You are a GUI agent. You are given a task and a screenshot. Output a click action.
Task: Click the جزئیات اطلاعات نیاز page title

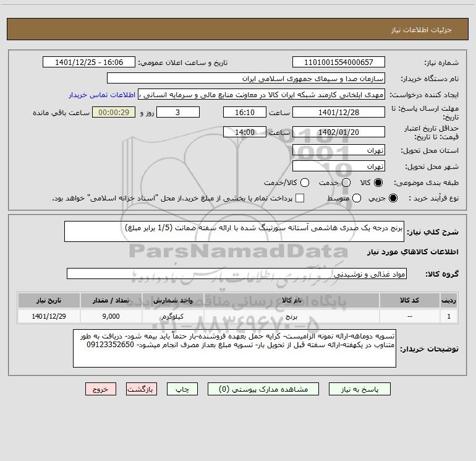coord(421,30)
